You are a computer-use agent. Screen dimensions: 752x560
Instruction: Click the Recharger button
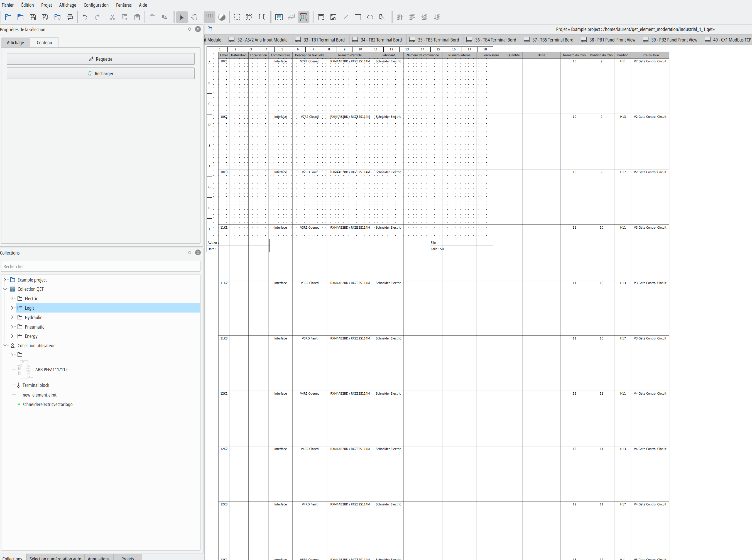[x=101, y=74]
